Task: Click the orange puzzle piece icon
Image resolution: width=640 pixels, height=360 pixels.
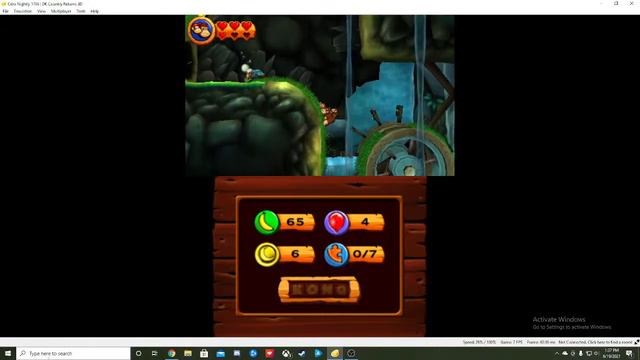Action: click(336, 254)
